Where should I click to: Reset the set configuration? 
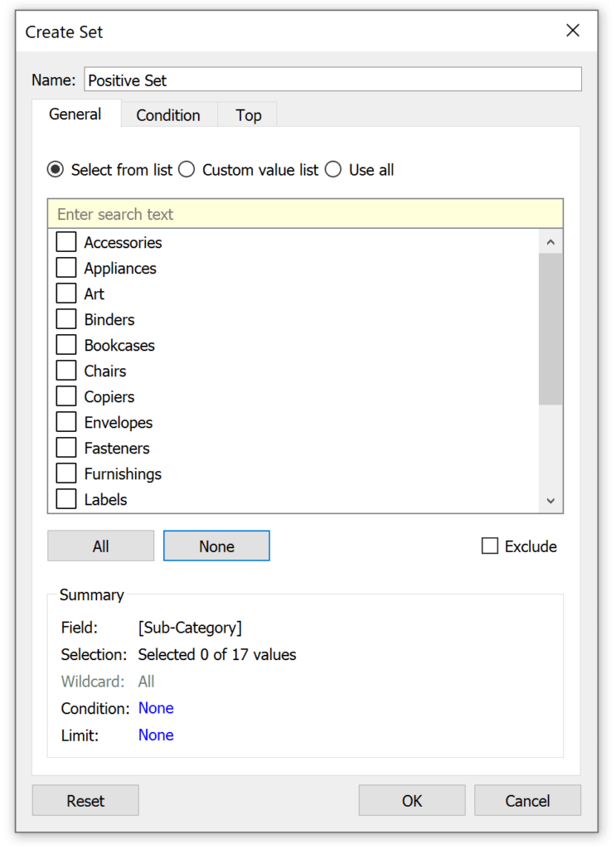click(85, 800)
